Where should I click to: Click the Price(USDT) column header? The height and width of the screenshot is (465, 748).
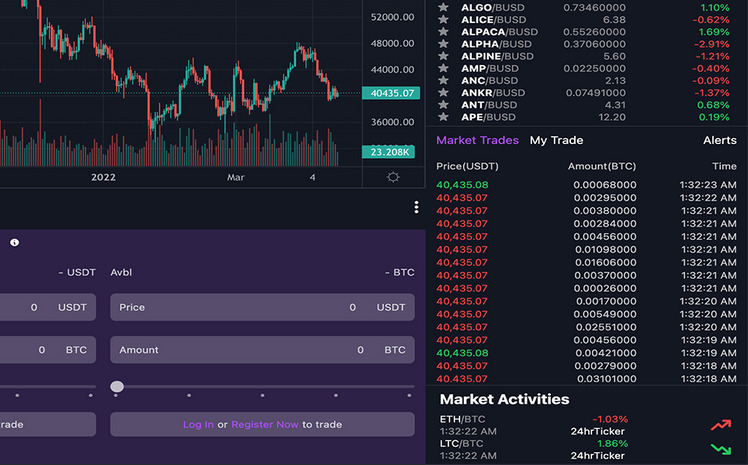point(467,166)
